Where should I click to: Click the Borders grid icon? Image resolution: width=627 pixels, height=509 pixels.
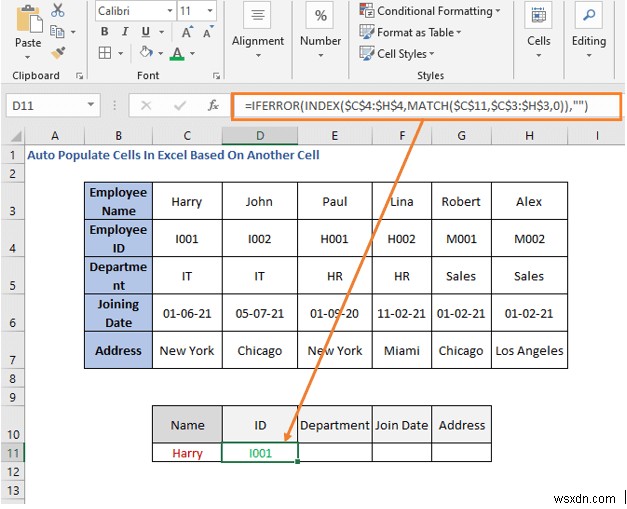click(x=105, y=53)
